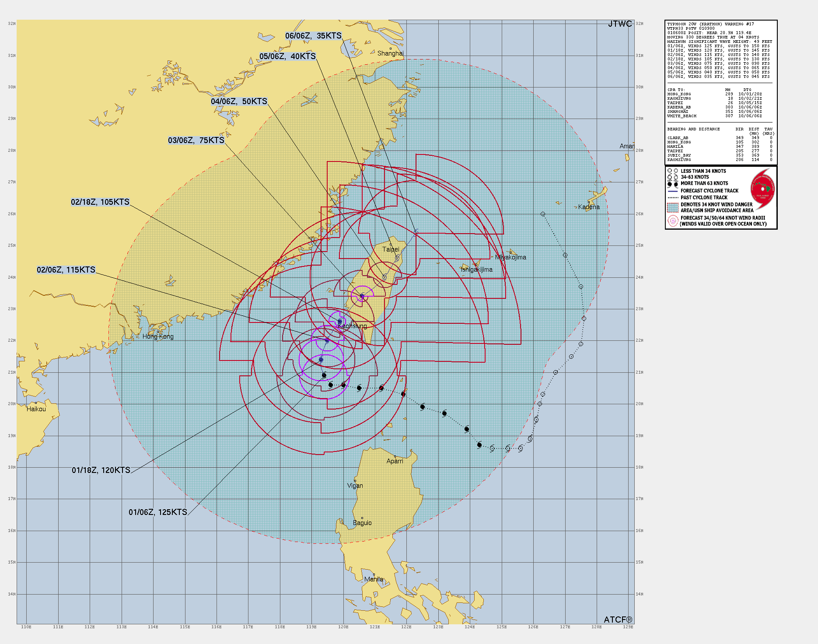Click the Vigan label on Luzon
Image resolution: width=818 pixels, height=644 pixels.
[x=355, y=486]
